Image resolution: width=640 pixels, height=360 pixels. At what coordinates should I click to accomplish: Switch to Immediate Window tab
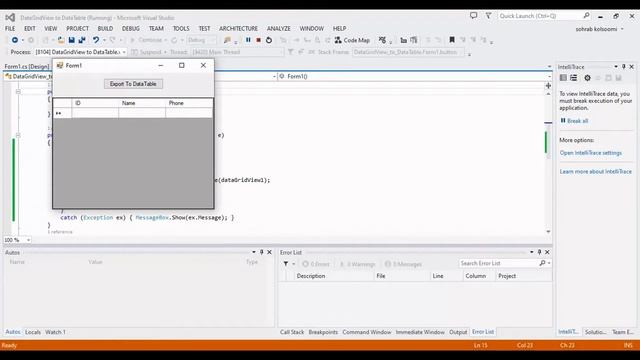click(420, 332)
